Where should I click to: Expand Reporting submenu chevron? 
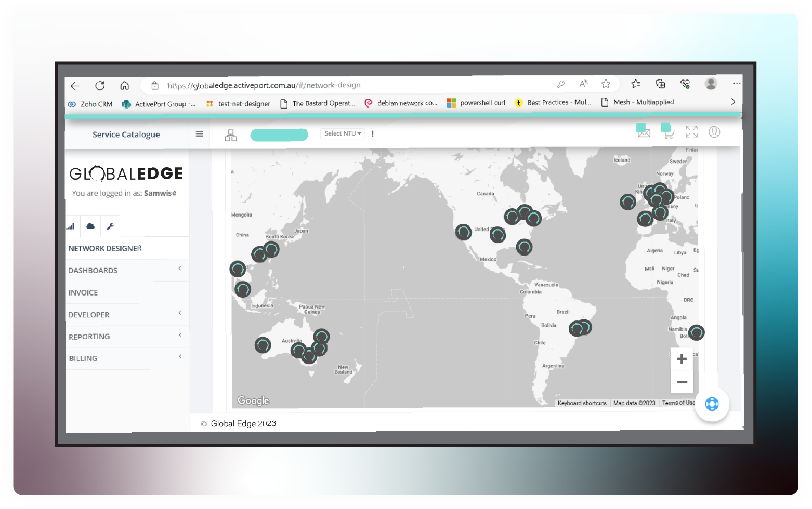click(180, 335)
